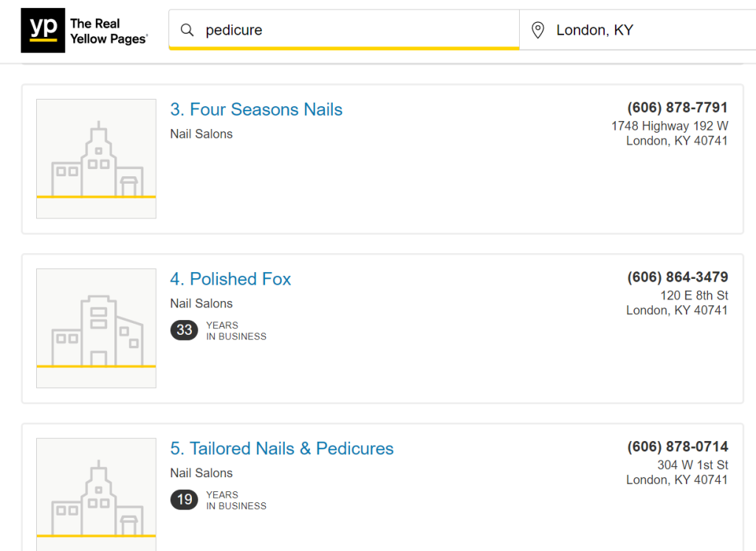Image resolution: width=756 pixels, height=551 pixels.
Task: Open the Polished Fox listing
Action: [230, 280]
